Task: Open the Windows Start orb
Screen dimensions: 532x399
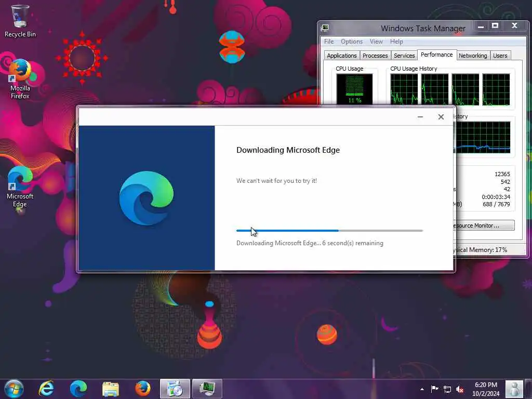Action: click(14, 389)
